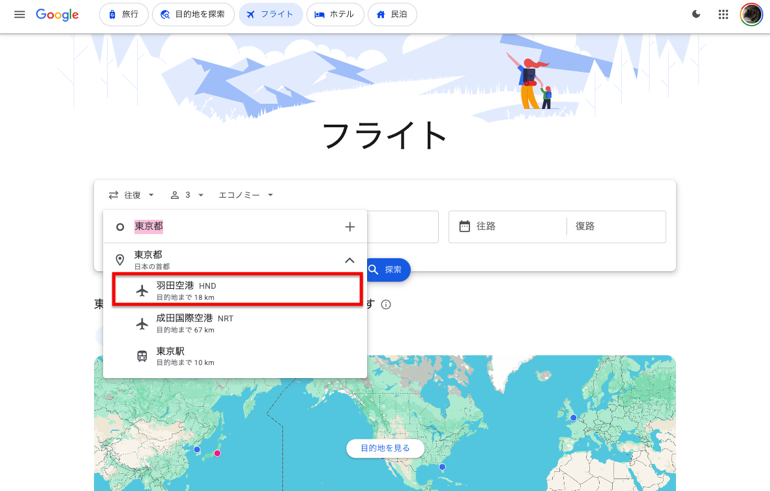Open the account profile avatar

[x=751, y=14]
